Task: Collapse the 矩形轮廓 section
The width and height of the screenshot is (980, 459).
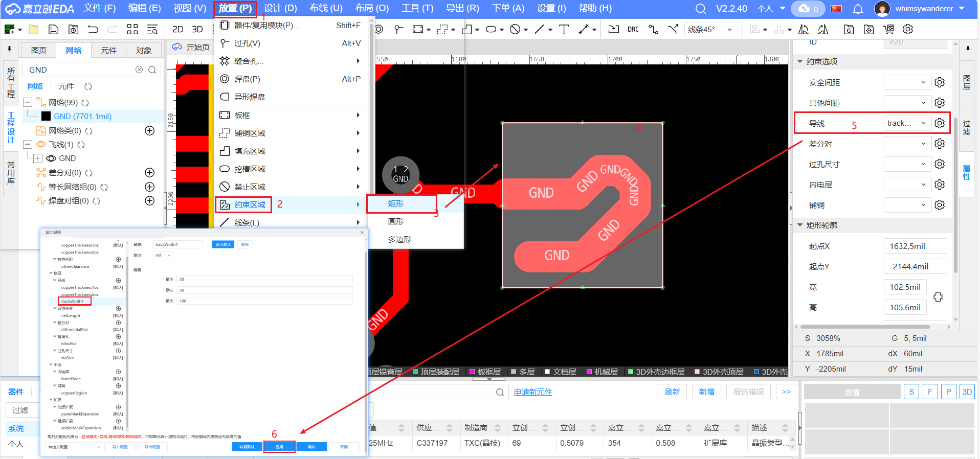Action: pos(800,225)
